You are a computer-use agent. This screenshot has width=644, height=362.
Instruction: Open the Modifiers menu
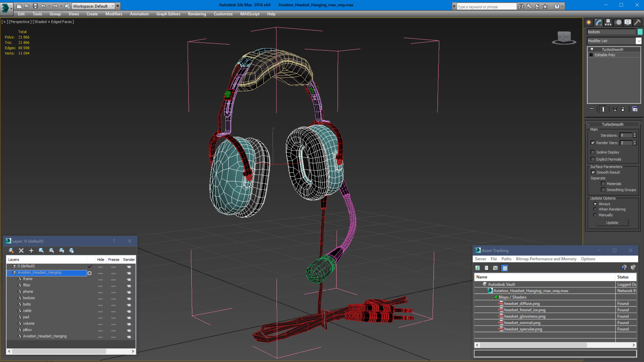coord(114,14)
